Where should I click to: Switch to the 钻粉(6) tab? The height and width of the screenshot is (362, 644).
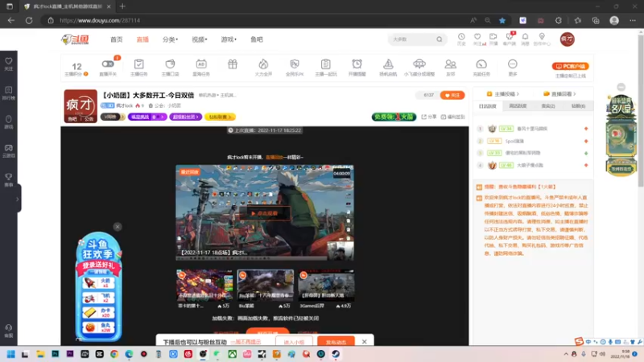click(x=578, y=106)
